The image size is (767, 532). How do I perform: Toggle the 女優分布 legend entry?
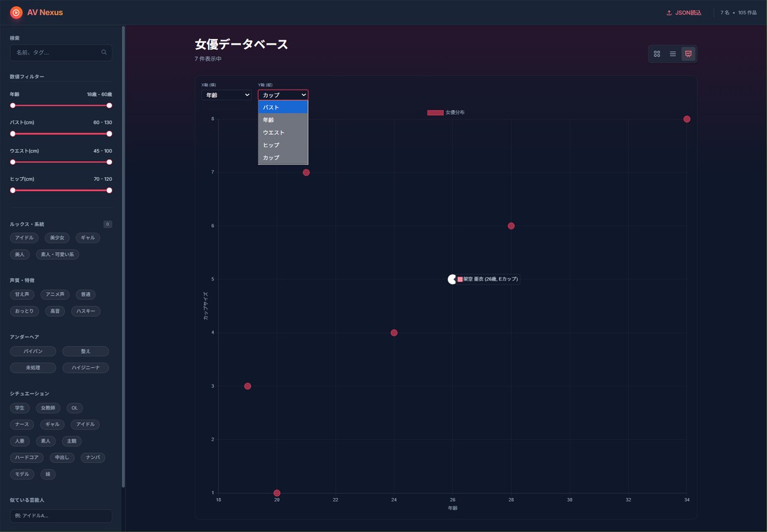(446, 113)
